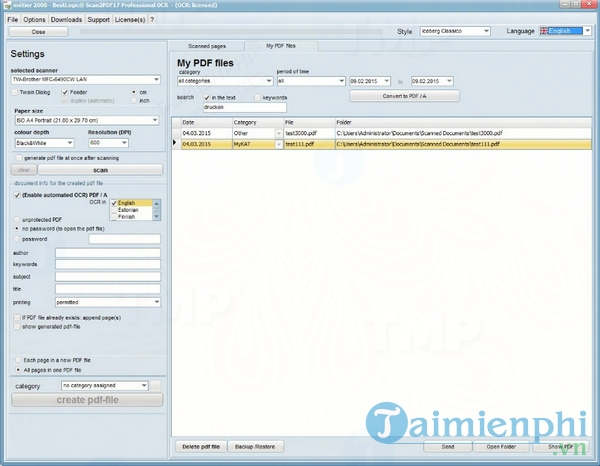The height and width of the screenshot is (466, 600).
Task: Open Category dropdown arrow in MyKAT row
Action: coord(279,144)
